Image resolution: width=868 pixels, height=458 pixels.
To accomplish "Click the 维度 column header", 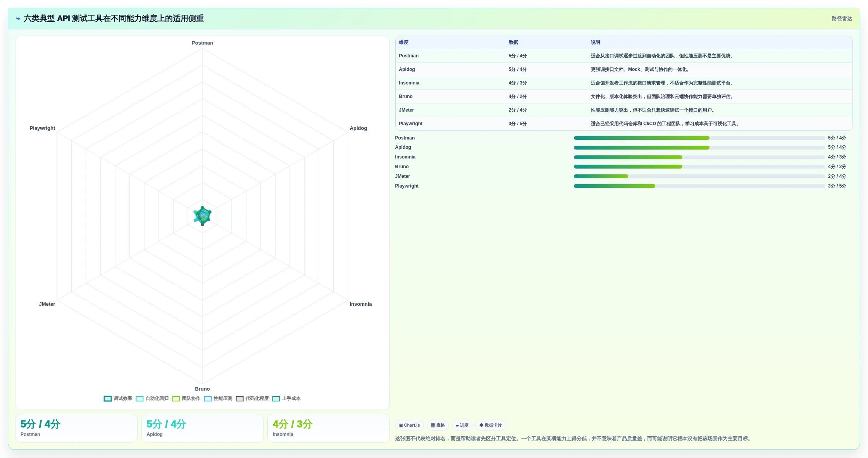I will (404, 42).
